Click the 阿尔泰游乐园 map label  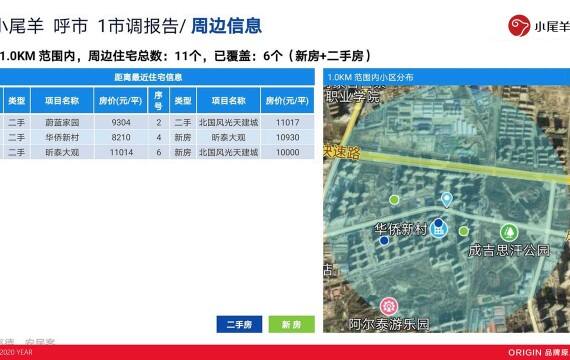coord(389,324)
